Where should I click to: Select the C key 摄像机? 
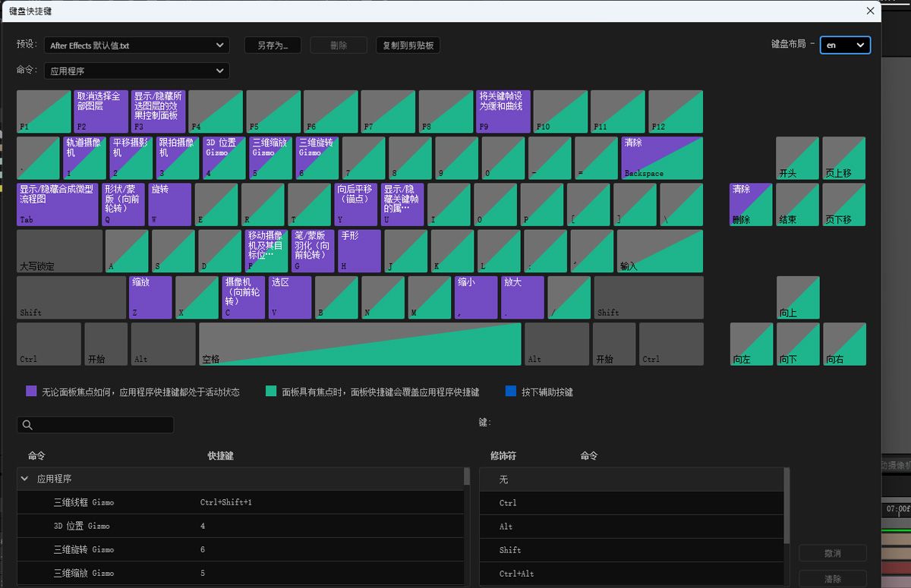[244, 297]
